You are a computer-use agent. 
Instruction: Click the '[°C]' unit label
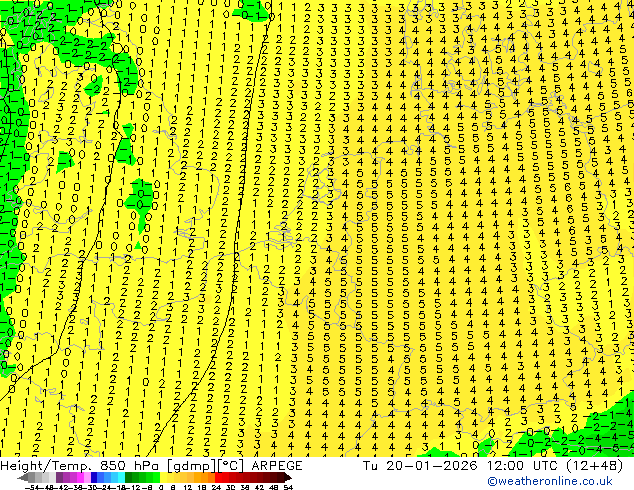tap(230, 466)
